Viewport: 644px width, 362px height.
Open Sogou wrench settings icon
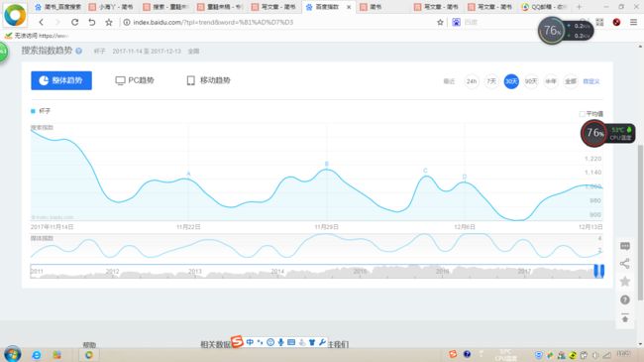tap(322, 342)
